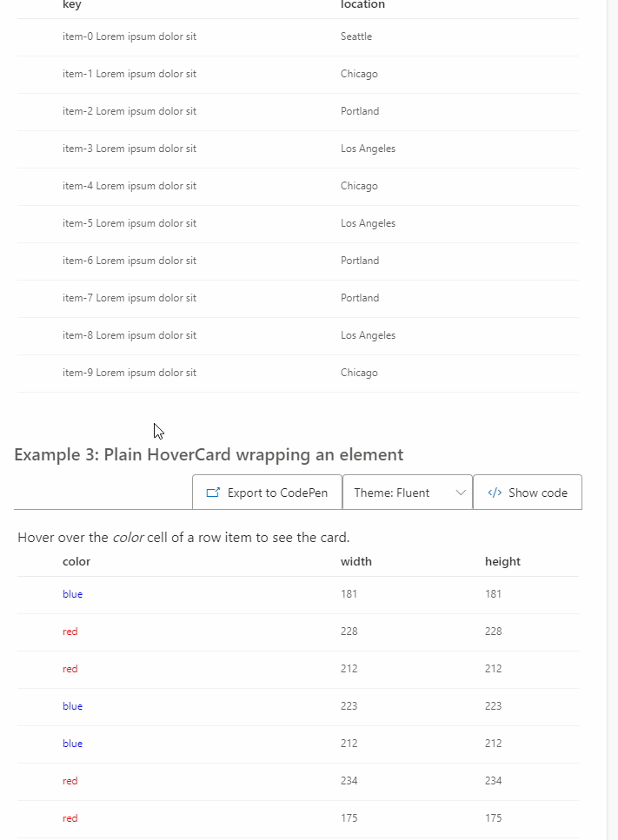Click the blue cell with width 223
This screenshot has width=618, height=840.
(x=72, y=706)
